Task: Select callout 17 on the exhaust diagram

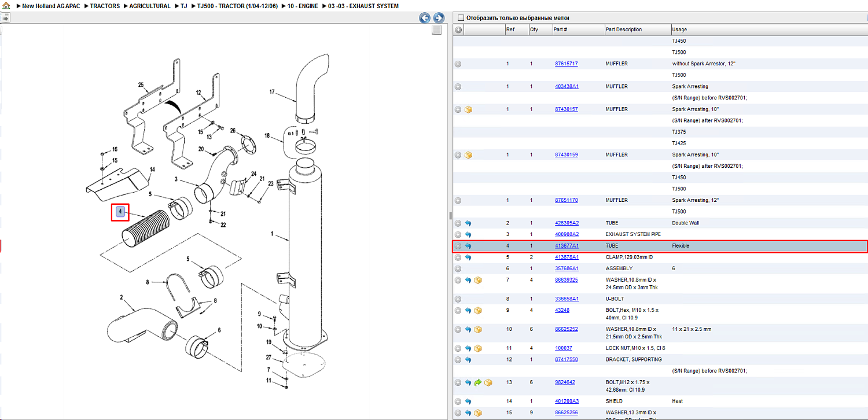Action: tap(273, 92)
